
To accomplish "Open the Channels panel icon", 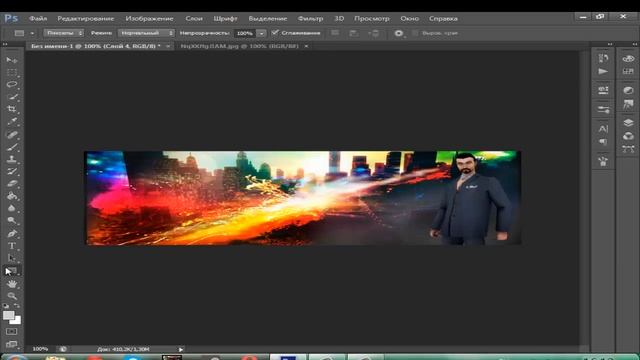I will point(628,136).
